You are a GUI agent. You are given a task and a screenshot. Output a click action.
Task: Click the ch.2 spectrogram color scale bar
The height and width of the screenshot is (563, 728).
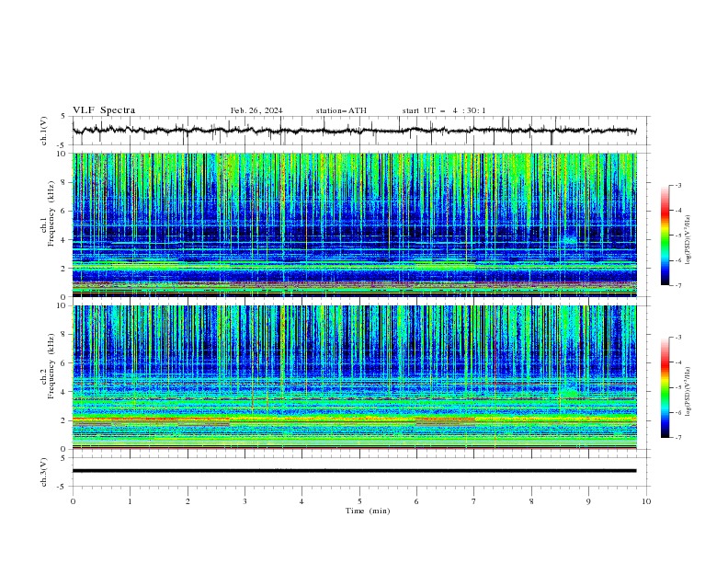click(665, 387)
